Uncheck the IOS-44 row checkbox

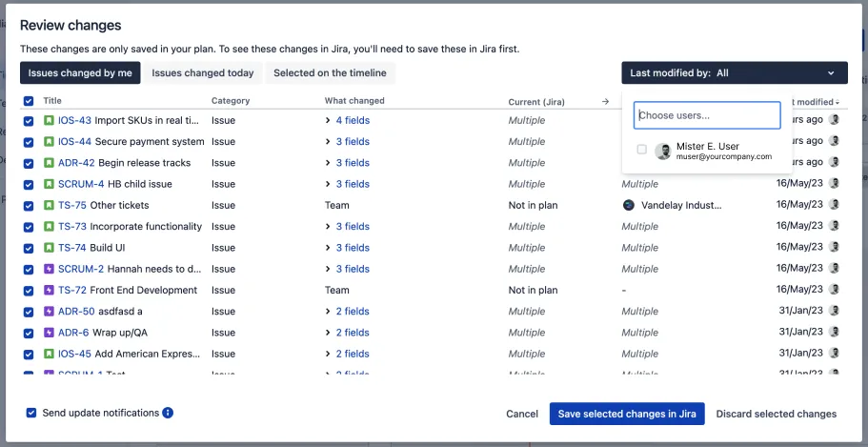(x=29, y=142)
